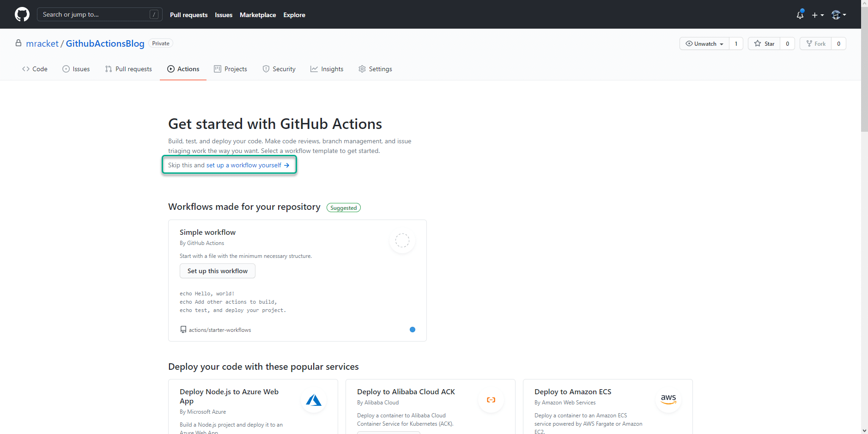Click Set up this workflow button
This screenshot has height=434, width=868.
pyautogui.click(x=218, y=271)
